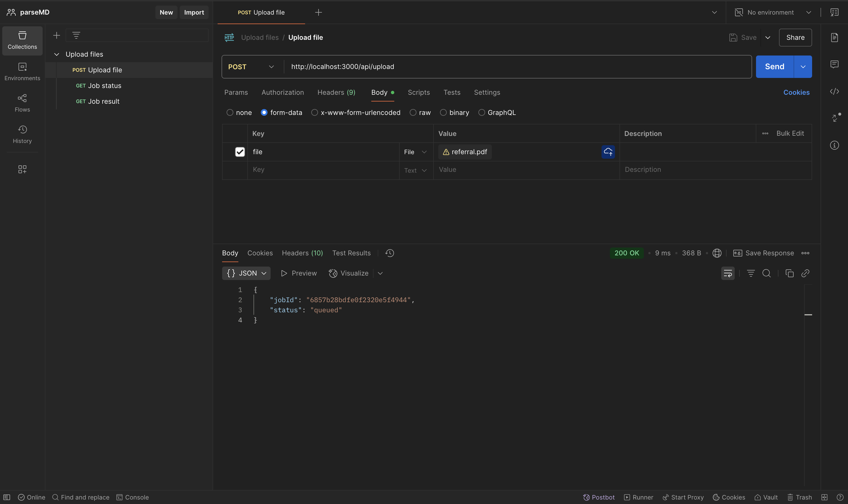
Task: Open related requests icon in right sidebar
Action: coord(835,117)
